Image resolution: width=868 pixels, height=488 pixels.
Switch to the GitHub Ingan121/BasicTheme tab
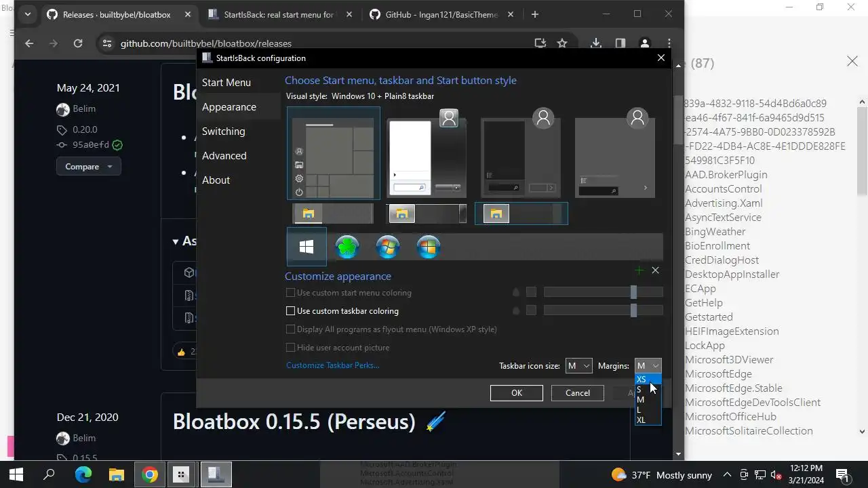click(x=441, y=14)
